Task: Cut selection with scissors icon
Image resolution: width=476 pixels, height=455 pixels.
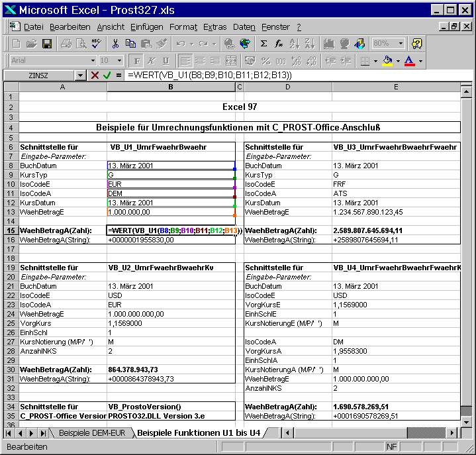Action: 115,44
